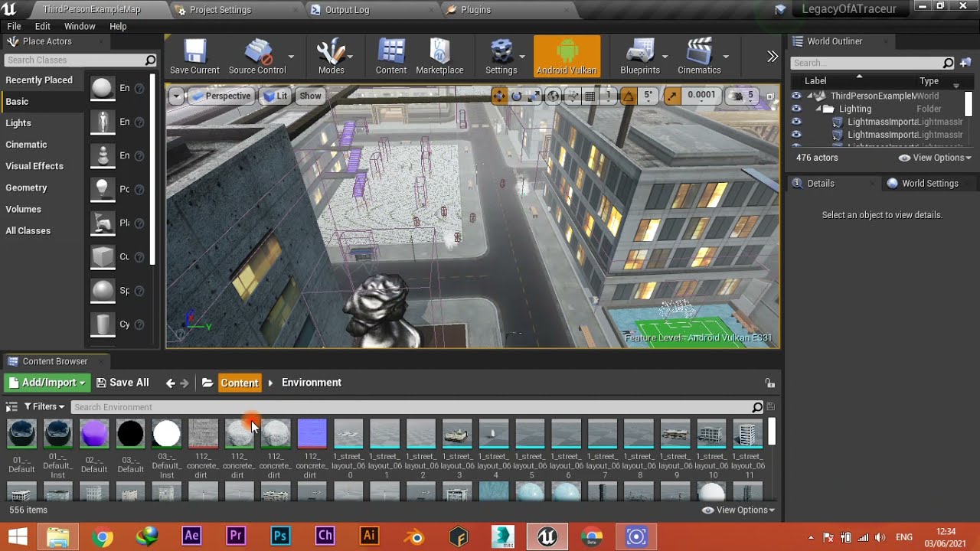Select the scale transform gizmo icon
The width and height of the screenshot is (980, 551).
(534, 96)
